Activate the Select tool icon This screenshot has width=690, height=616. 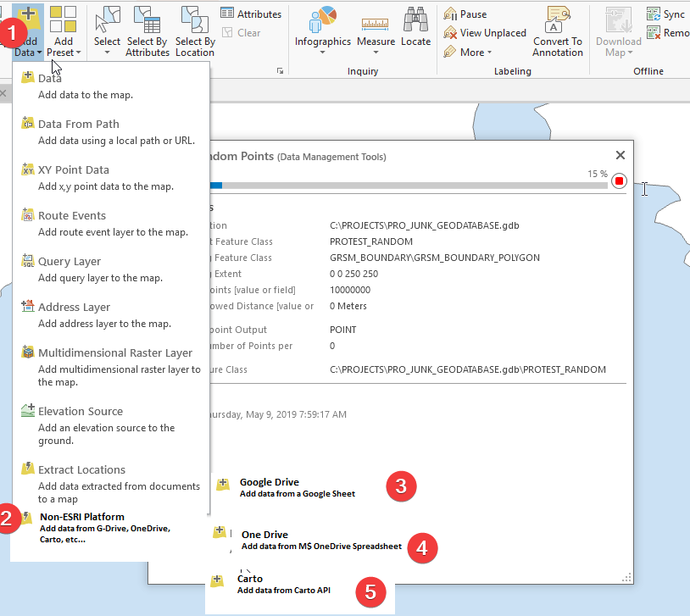pos(108,19)
